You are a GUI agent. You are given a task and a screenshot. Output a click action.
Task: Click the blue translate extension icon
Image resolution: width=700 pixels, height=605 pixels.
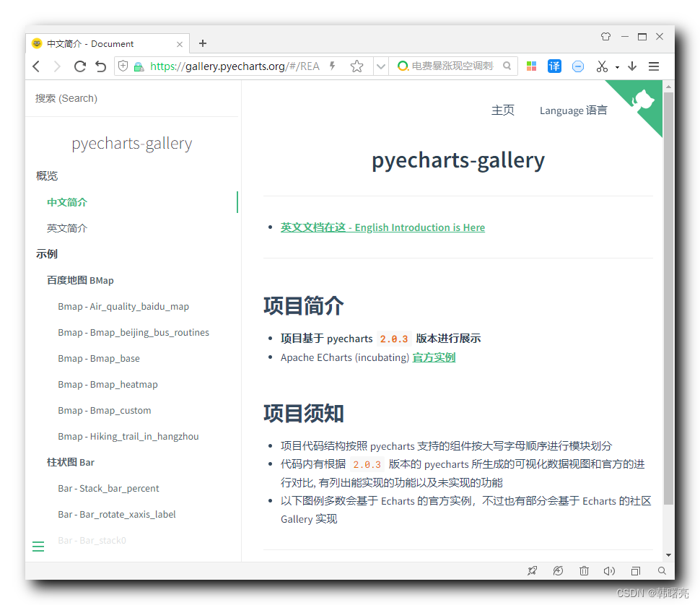pos(554,66)
